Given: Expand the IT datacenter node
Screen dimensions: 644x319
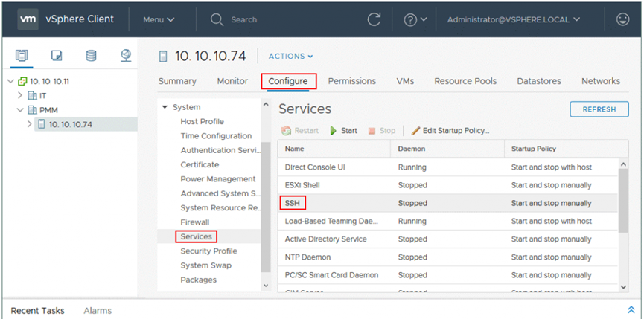Looking at the screenshot, I should [x=20, y=95].
